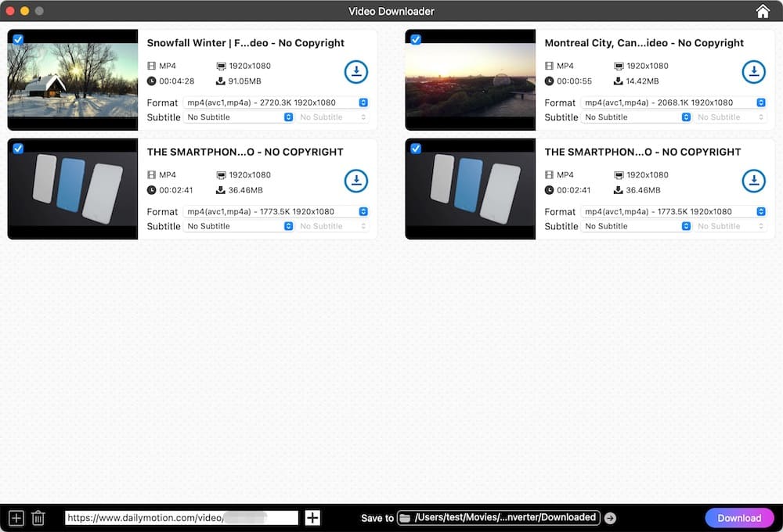
Task: Click the Download button
Action: point(739,517)
